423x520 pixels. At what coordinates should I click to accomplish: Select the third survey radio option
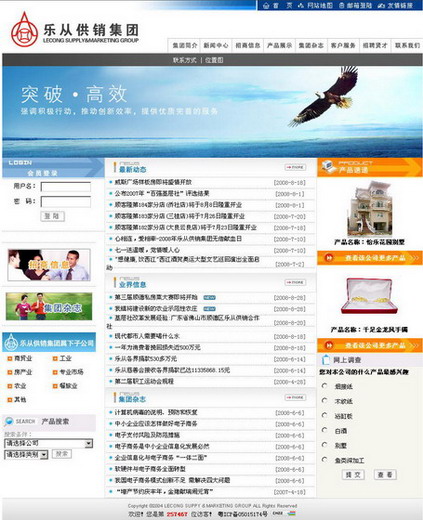(x=324, y=415)
